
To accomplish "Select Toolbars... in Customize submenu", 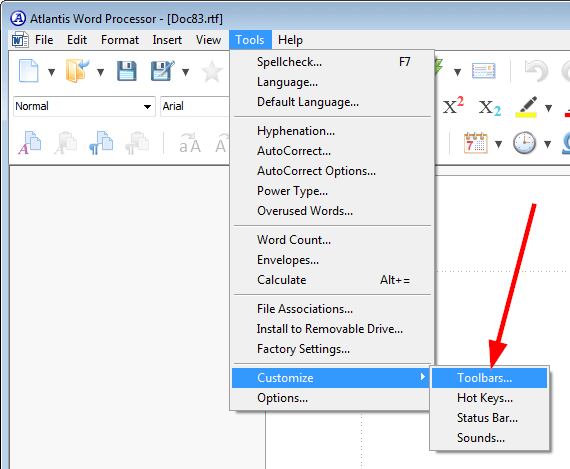I will coord(489,378).
